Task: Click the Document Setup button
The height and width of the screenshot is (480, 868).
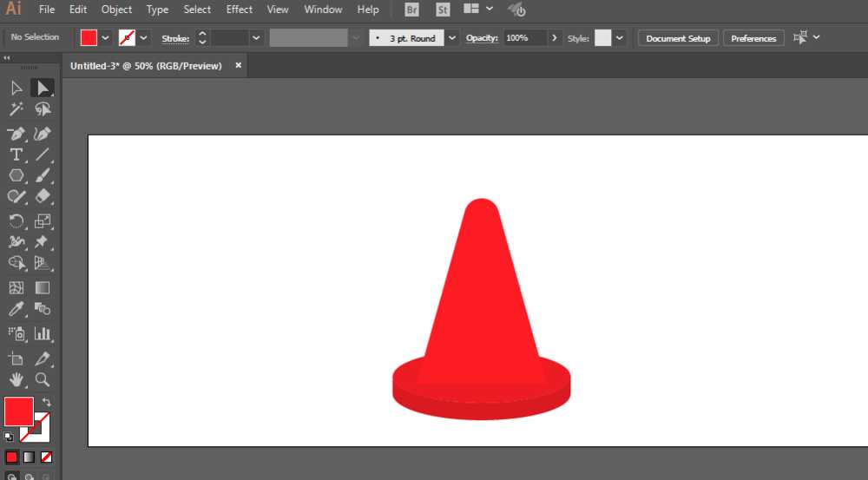Action: 678,38
